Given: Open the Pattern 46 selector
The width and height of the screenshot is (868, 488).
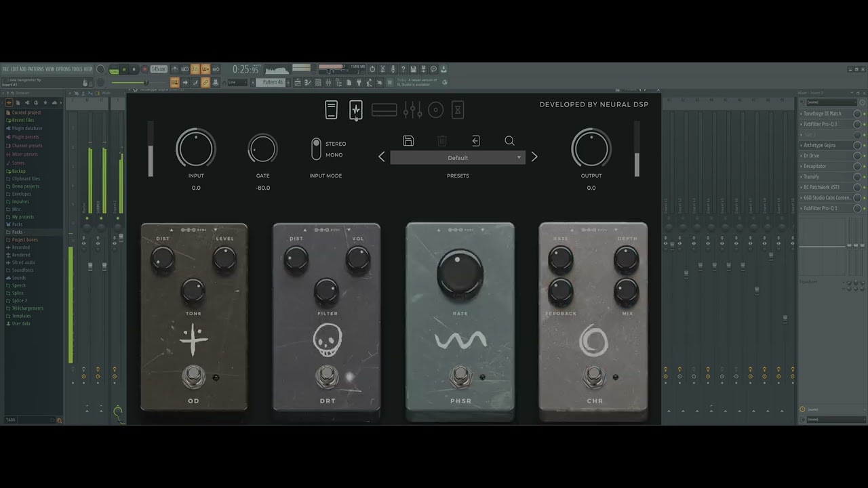Looking at the screenshot, I should click(x=271, y=83).
